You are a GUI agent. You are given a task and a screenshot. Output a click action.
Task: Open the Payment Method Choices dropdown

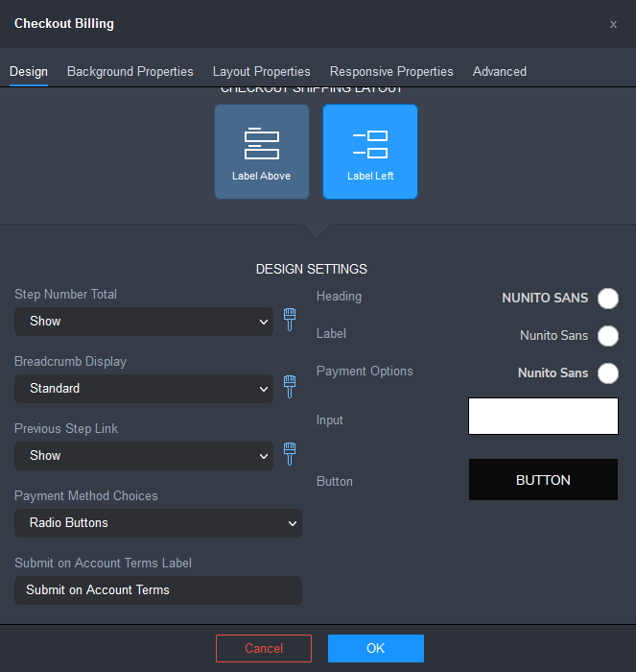[158, 523]
